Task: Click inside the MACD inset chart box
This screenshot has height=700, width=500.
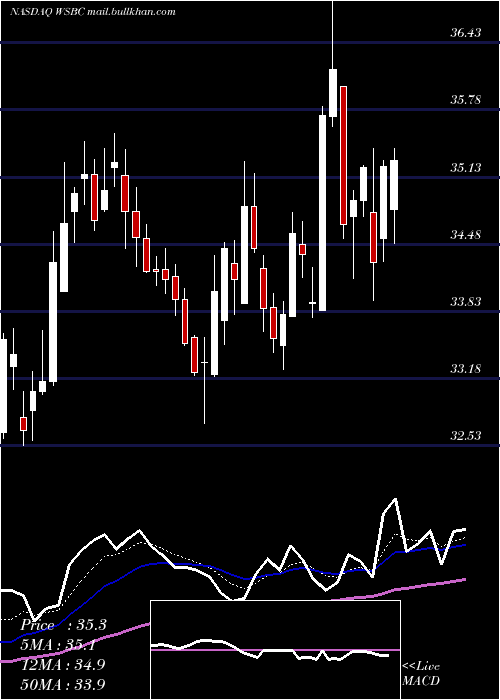Action: pyautogui.click(x=275, y=650)
